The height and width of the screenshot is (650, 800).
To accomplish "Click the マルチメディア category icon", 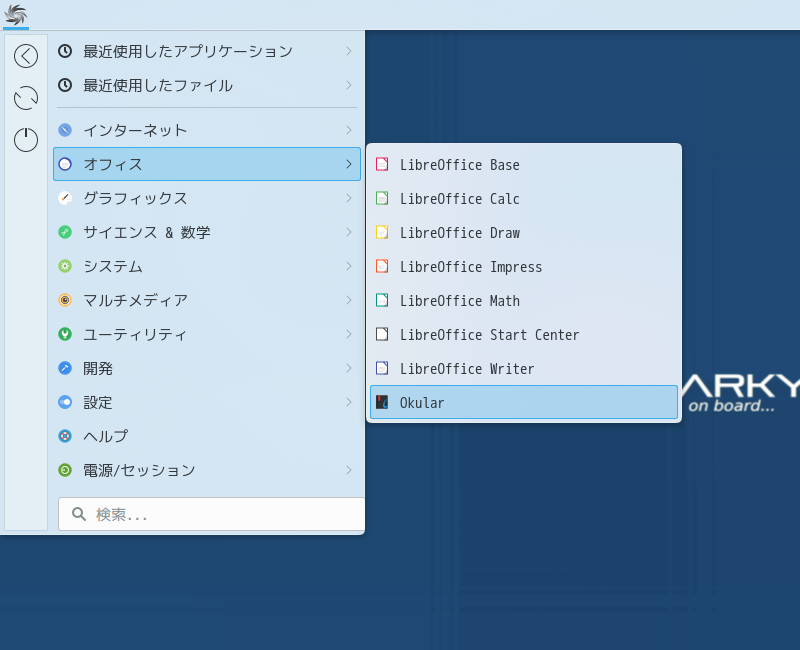I will click(65, 300).
